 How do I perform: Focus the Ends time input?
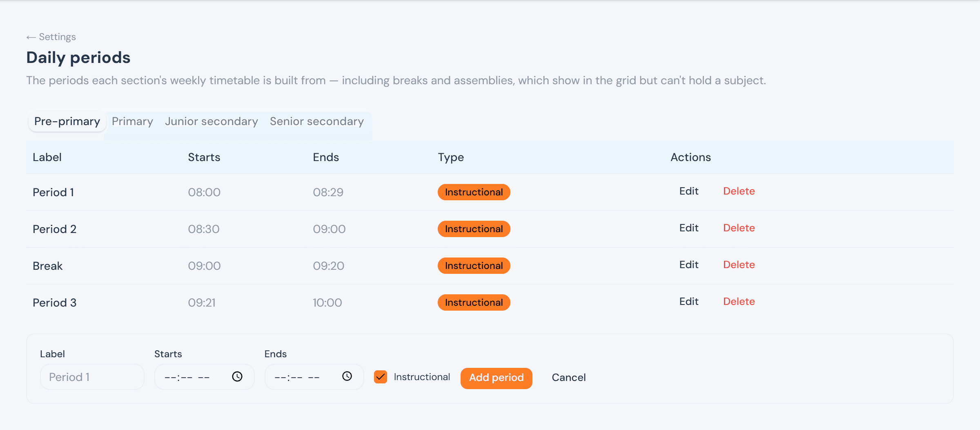click(x=314, y=377)
